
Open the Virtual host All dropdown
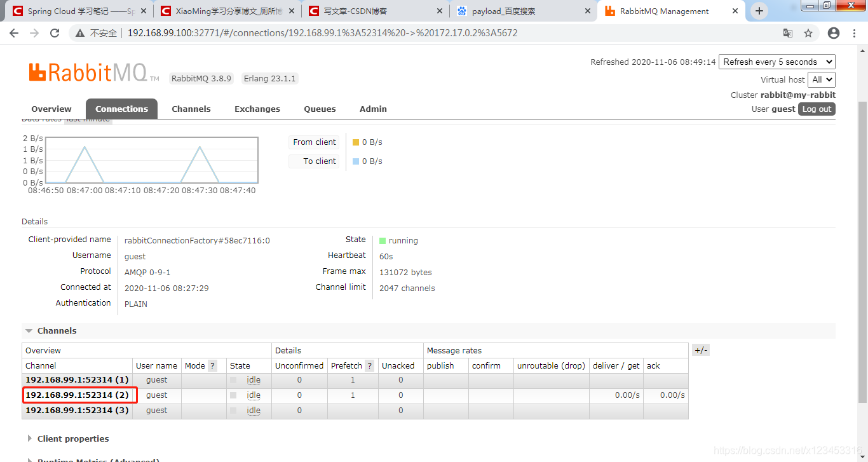(821, 79)
